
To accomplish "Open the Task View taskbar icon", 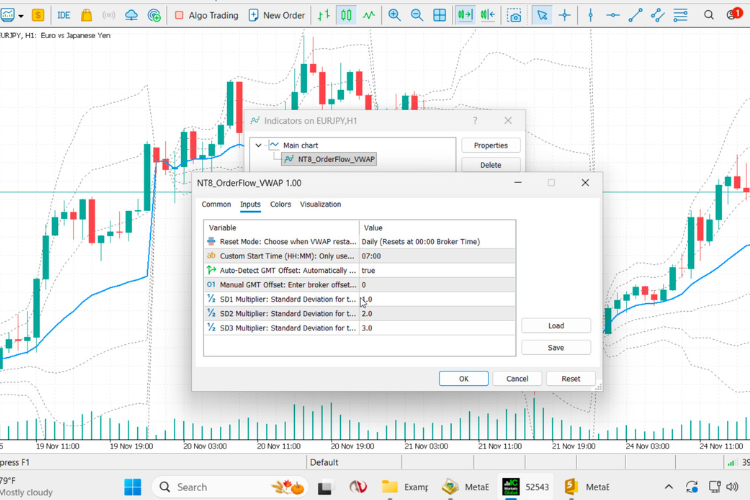I will click(325, 487).
